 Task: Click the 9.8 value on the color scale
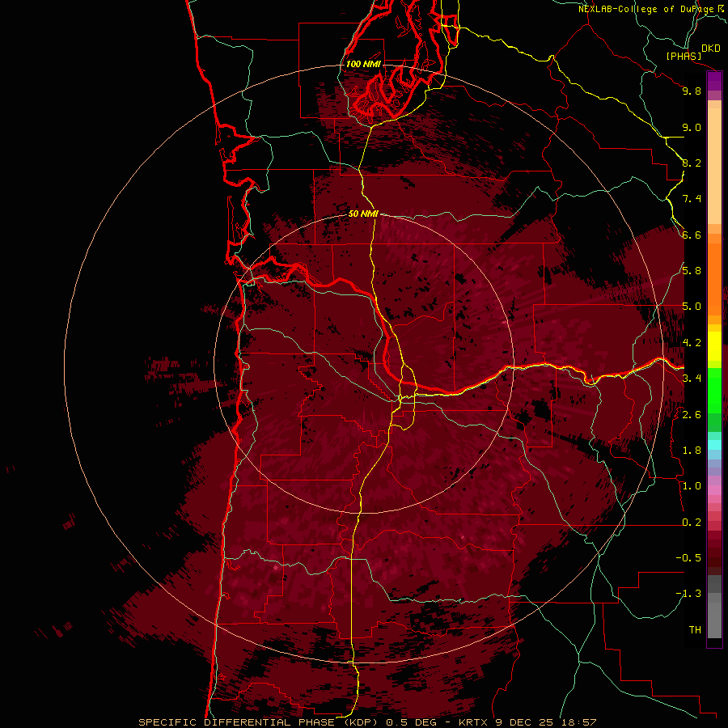(x=692, y=91)
